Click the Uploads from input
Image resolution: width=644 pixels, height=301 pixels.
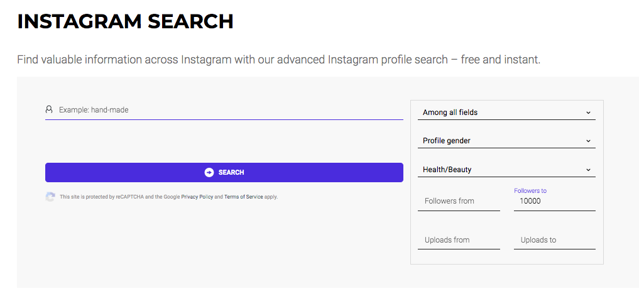459,240
